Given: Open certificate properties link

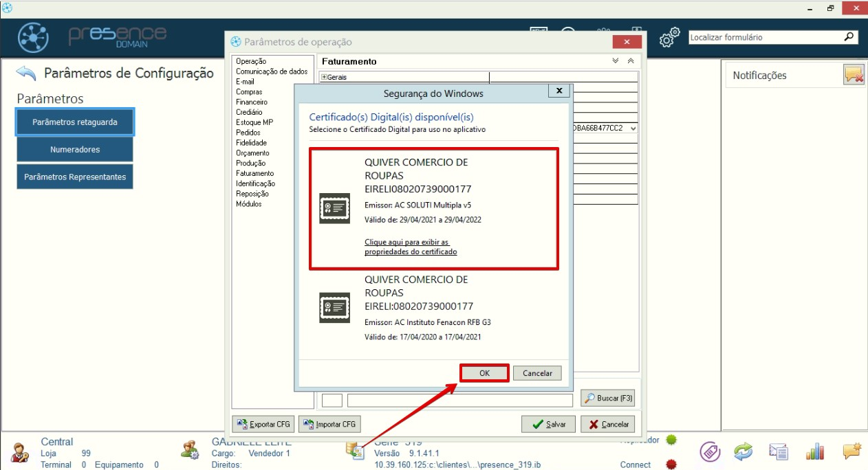Looking at the screenshot, I should tap(411, 247).
